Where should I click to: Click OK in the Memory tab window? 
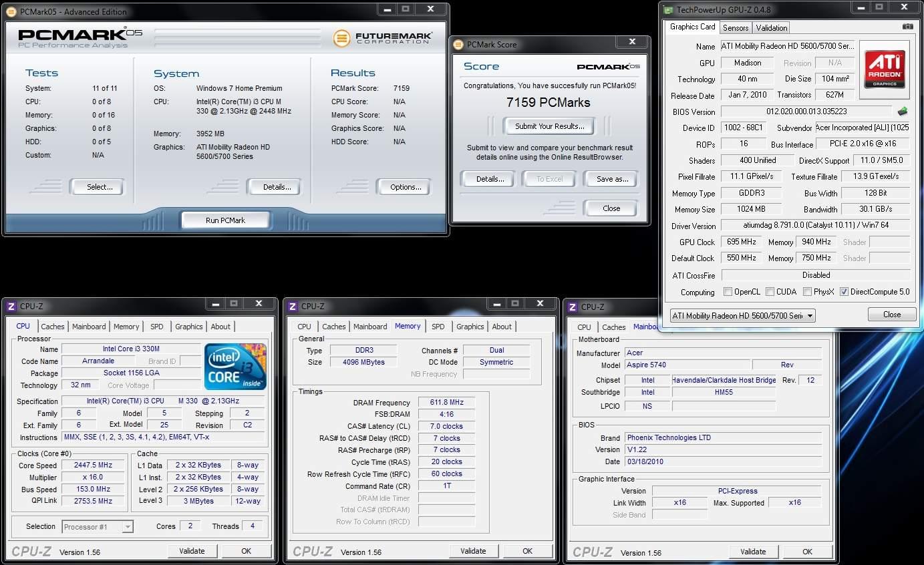tap(527, 551)
